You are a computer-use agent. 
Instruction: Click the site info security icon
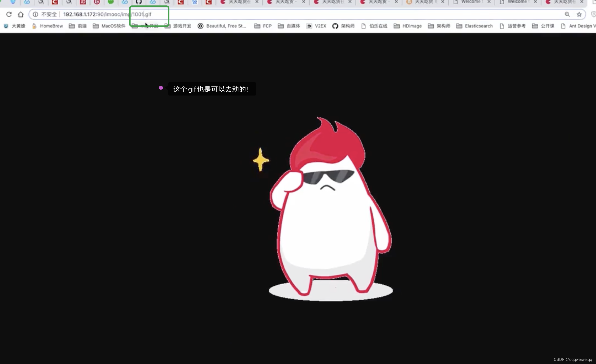point(35,14)
